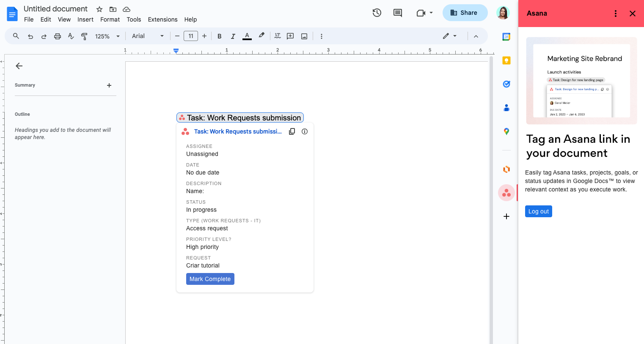
Task: Open the Google account avatar
Action: pos(503,13)
